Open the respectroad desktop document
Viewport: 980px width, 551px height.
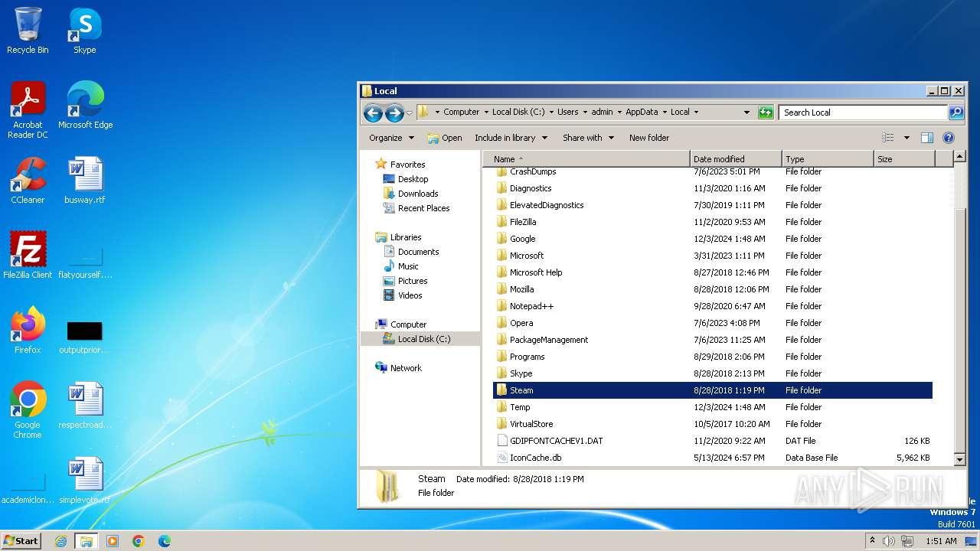pos(84,406)
